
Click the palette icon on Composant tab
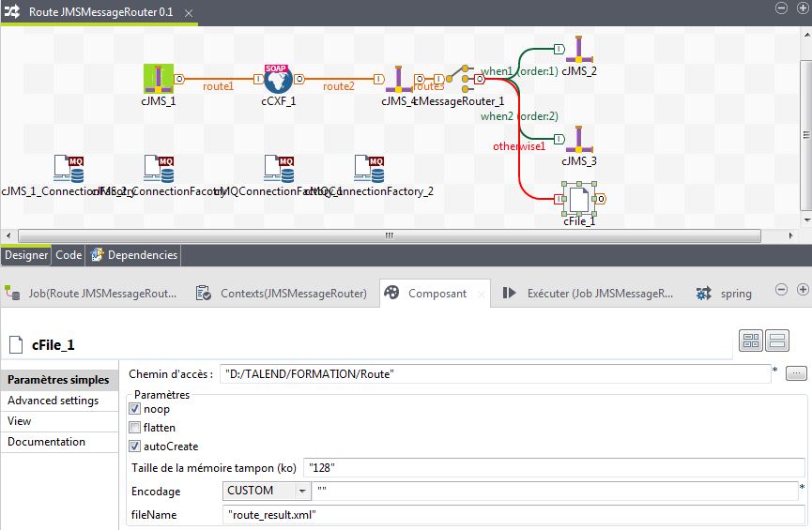(391, 293)
